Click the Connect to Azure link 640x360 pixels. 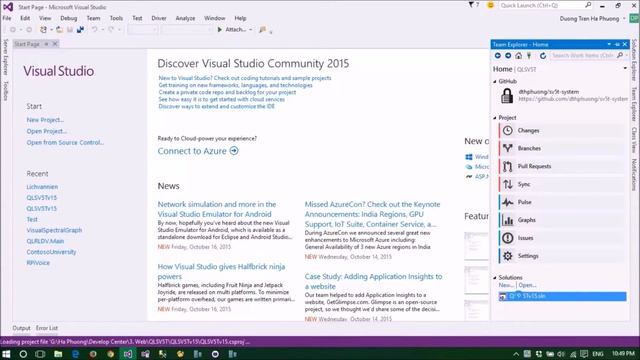tap(192, 151)
